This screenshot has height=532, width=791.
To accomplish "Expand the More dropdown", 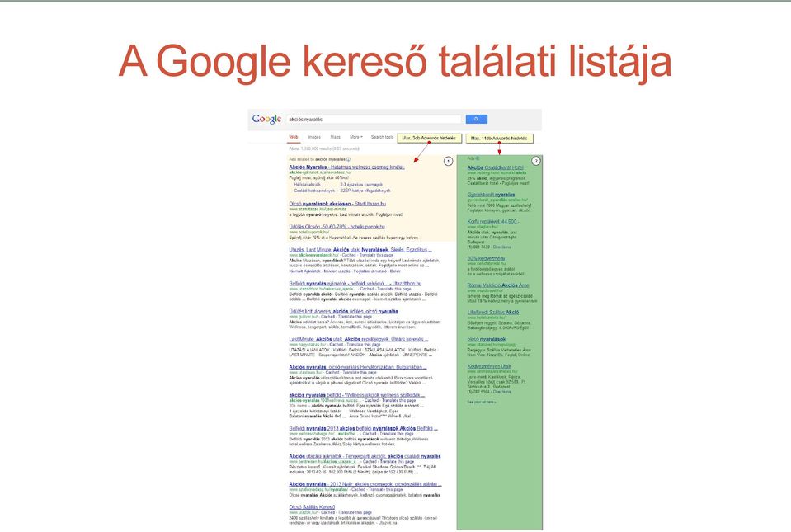I will (x=356, y=137).
